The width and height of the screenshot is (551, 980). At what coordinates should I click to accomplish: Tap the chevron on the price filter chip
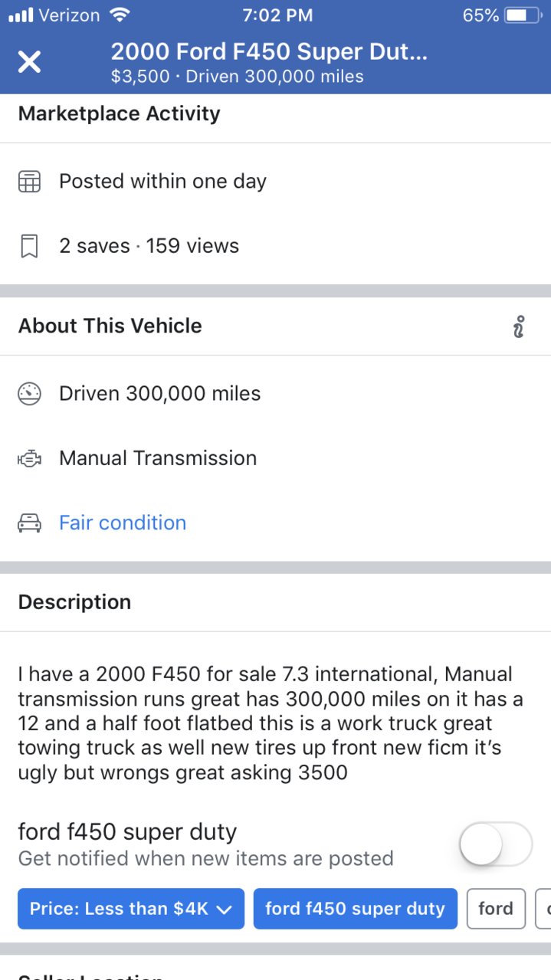tap(225, 910)
